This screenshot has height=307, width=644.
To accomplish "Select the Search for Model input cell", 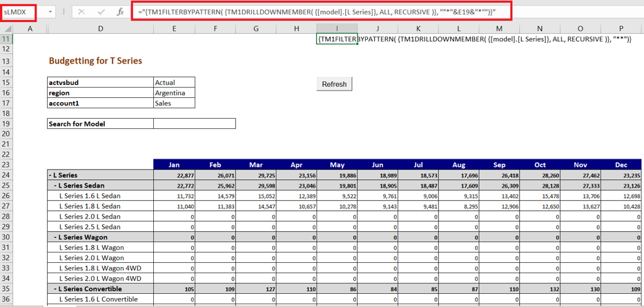I will tap(195, 123).
